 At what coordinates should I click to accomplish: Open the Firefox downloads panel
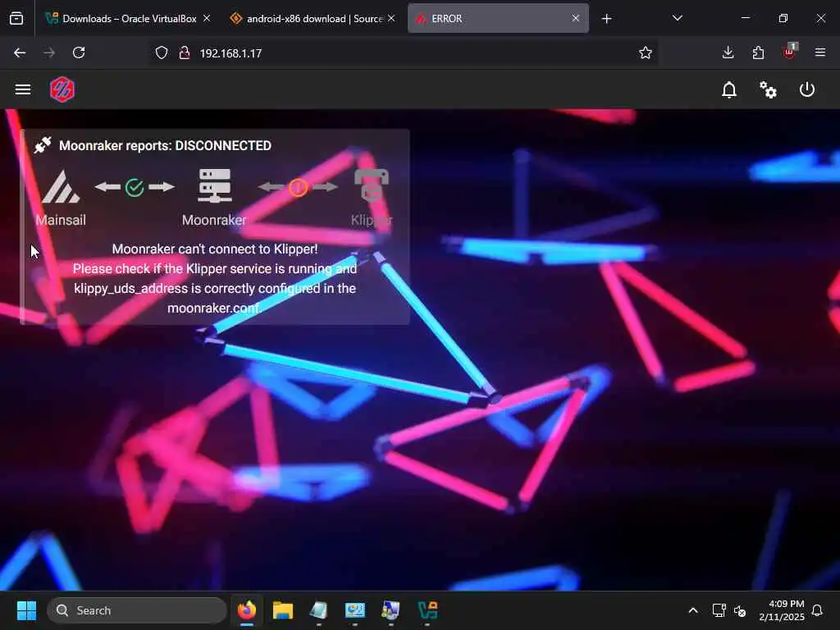728,52
